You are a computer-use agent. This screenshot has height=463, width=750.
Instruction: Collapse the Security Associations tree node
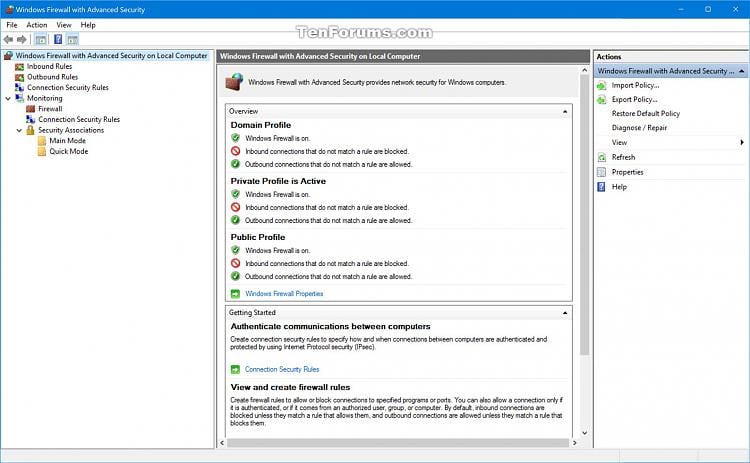19,130
